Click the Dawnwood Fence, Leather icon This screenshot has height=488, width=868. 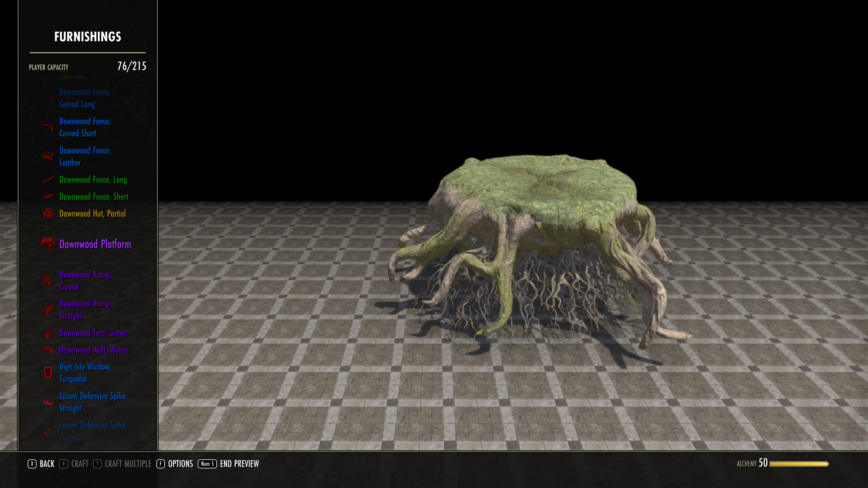[48, 156]
